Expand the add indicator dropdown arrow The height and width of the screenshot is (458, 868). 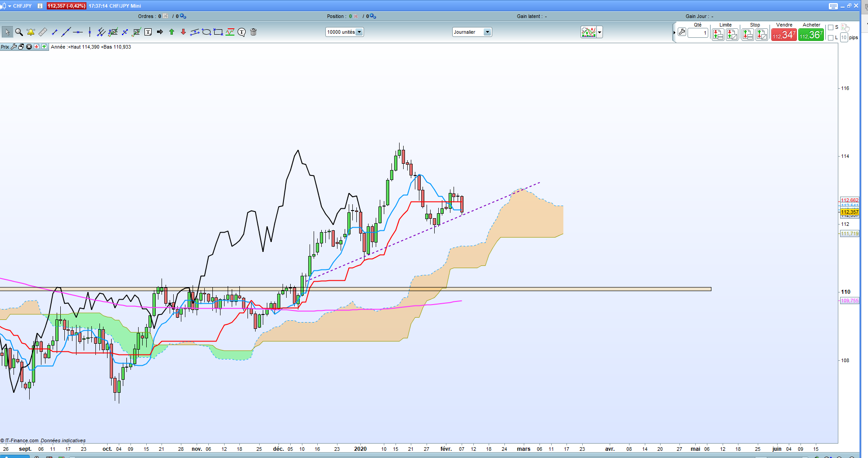click(x=599, y=32)
